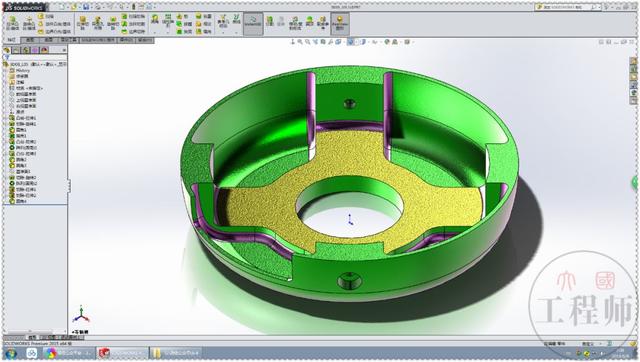Viewport: 640px width, 362px height.
Task: Expand the Annotations folder node
Action: [5, 82]
